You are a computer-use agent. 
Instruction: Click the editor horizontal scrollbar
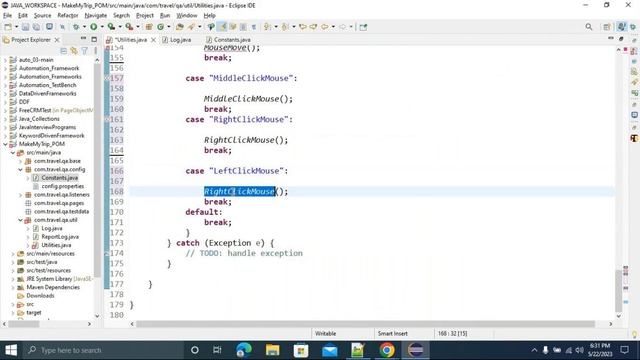365,324
